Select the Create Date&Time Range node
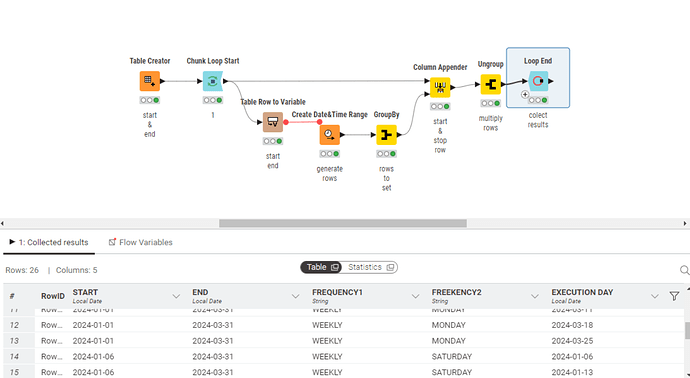 pos(330,135)
